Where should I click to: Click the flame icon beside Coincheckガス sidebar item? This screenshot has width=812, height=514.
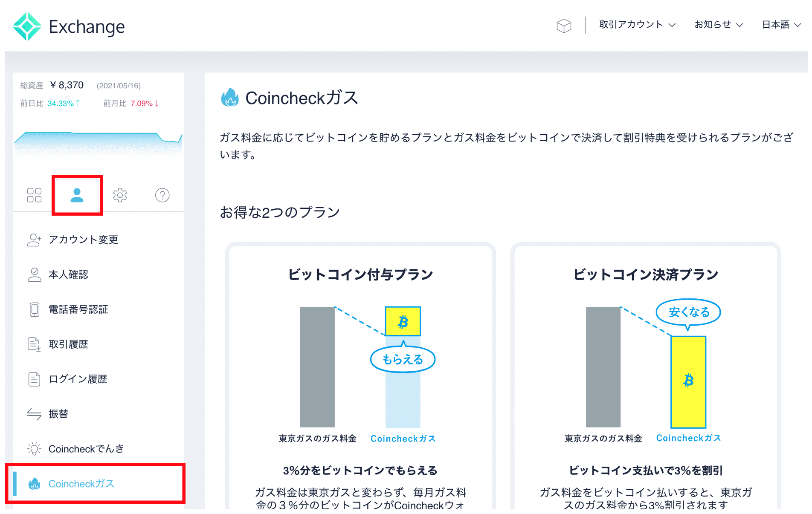[34, 484]
